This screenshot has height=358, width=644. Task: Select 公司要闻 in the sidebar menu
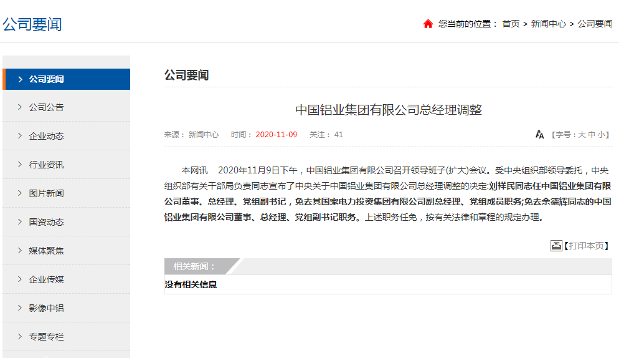click(x=67, y=79)
